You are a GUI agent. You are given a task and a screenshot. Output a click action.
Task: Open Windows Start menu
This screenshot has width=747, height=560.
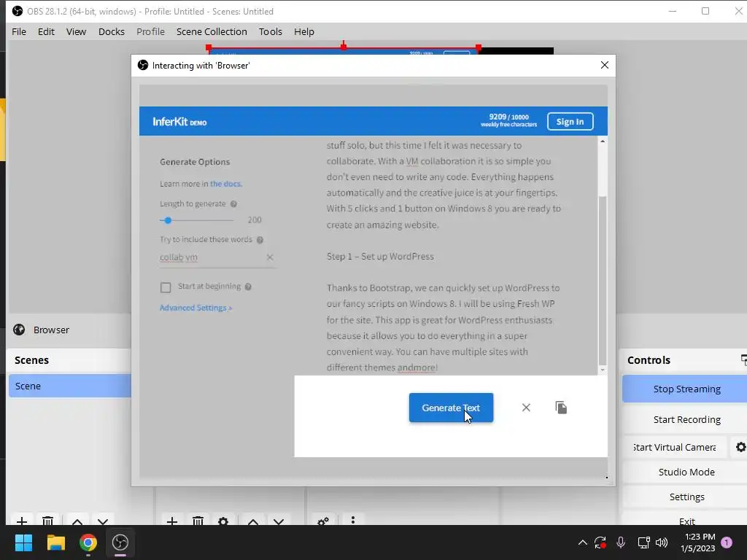point(23,542)
